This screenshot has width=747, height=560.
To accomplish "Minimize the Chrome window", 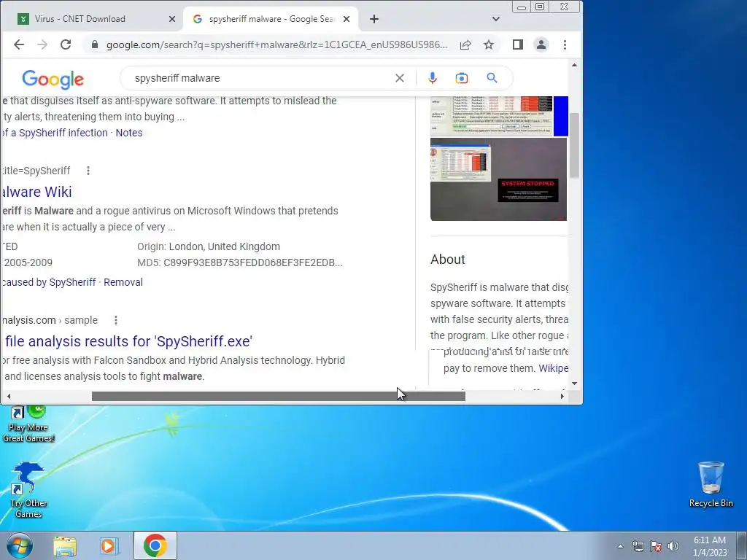I will [522, 7].
